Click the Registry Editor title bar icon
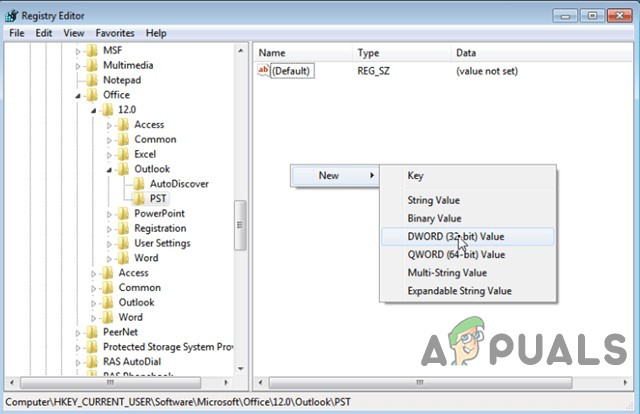This screenshot has height=414, width=640. click(x=11, y=16)
